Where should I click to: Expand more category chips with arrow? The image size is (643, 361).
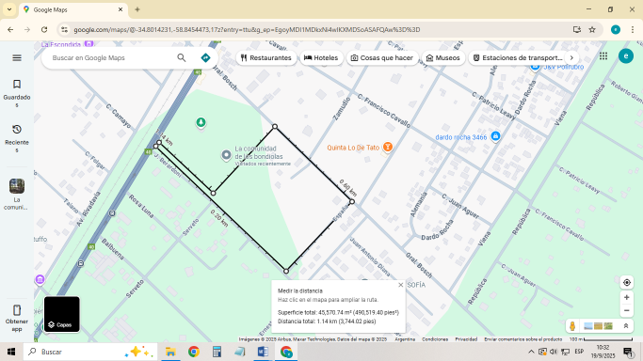[572, 58]
